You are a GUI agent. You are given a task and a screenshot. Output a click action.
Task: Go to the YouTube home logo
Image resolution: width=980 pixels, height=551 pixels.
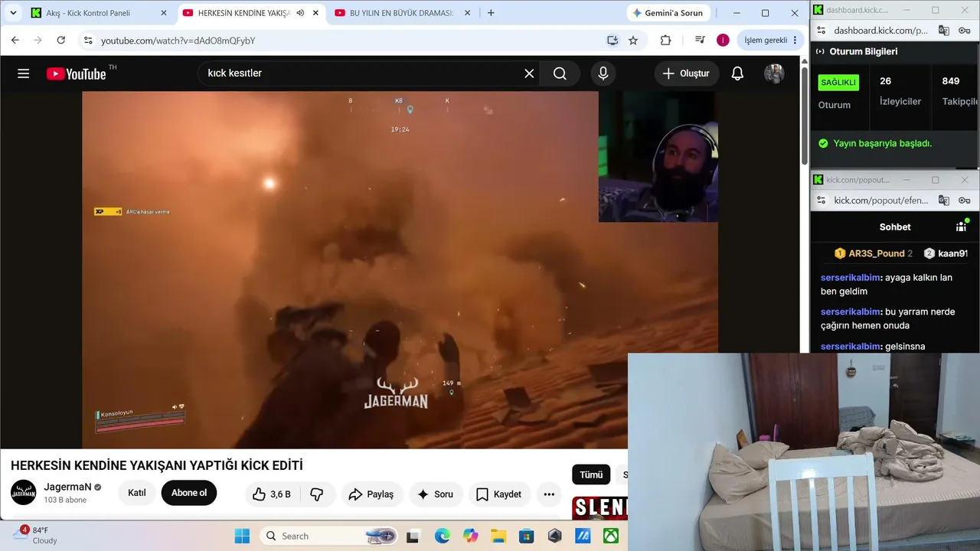click(77, 73)
